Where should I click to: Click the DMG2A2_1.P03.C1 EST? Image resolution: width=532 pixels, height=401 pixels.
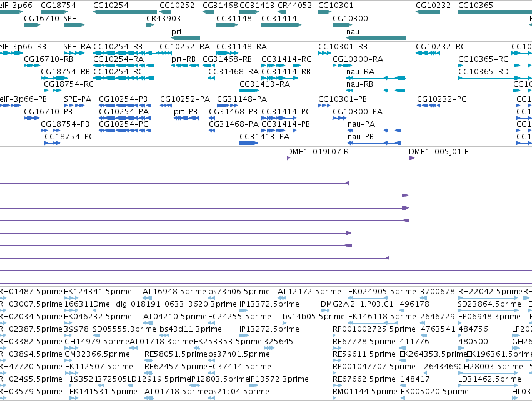[x=325, y=310]
